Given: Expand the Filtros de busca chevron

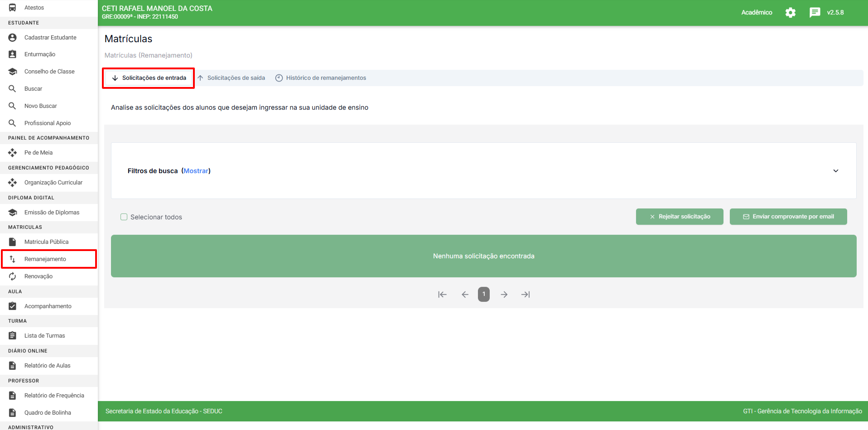Looking at the screenshot, I should coord(835,171).
